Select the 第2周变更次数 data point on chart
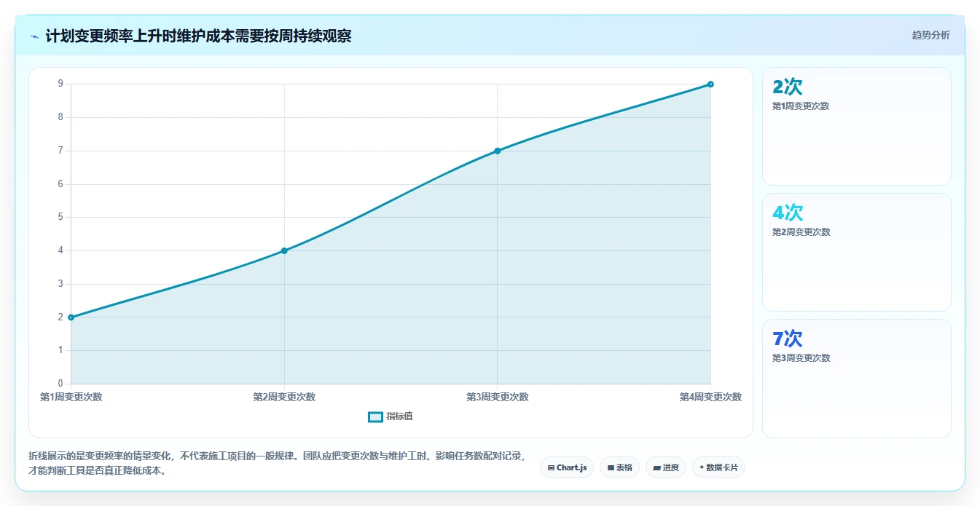Screen dimensions: 980x506 click(x=284, y=250)
